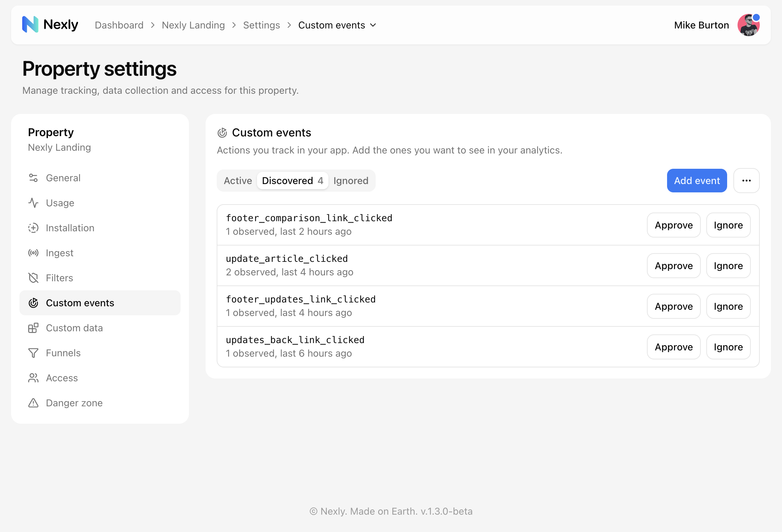This screenshot has width=782, height=532.
Task: Open Settings breadcrumb link
Action: 261,25
